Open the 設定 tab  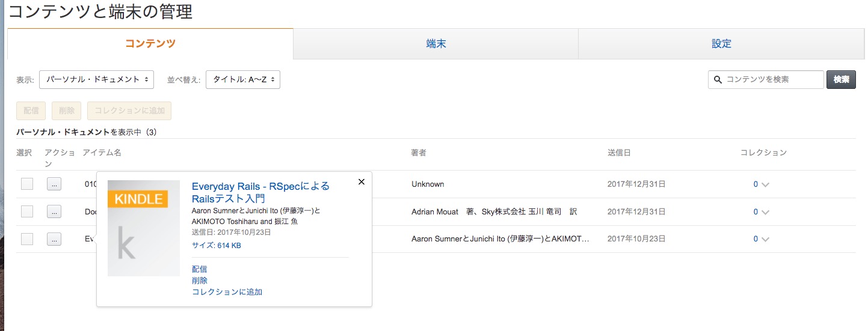click(x=721, y=44)
